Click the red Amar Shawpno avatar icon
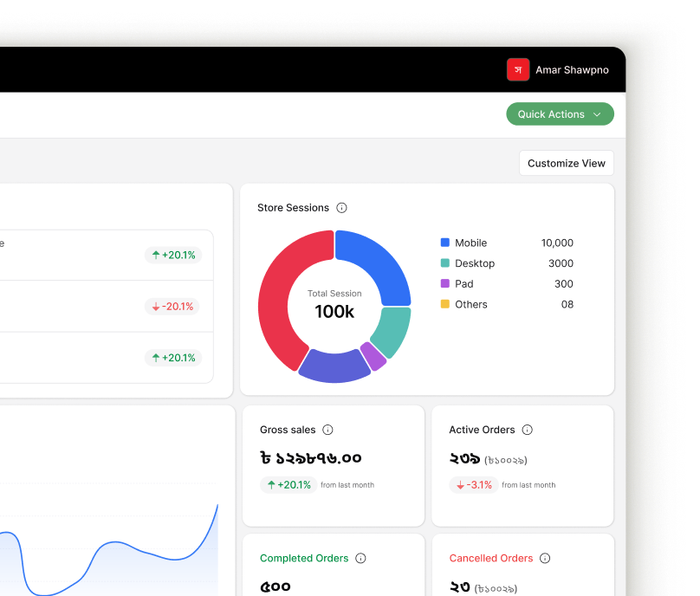Viewport: 700px width, 596px height. coord(518,69)
